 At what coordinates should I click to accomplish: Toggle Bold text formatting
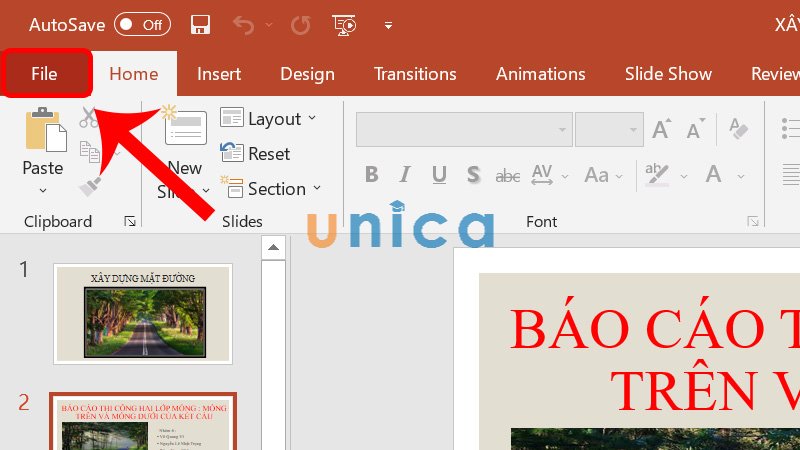tap(372, 175)
